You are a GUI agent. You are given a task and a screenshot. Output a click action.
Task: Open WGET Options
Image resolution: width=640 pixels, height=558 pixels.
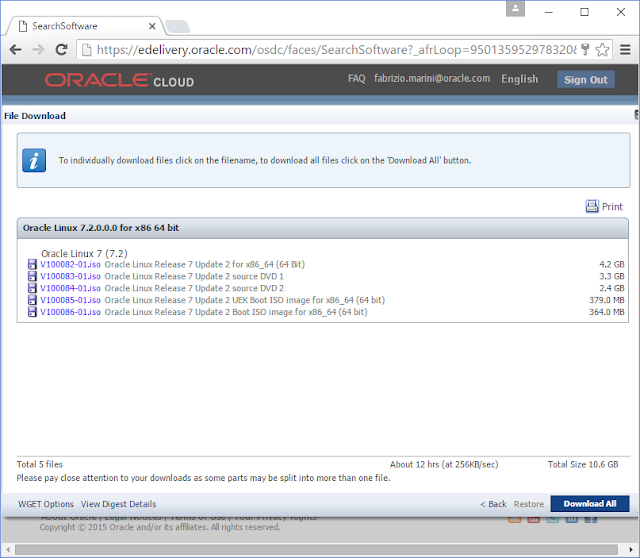pyautogui.click(x=46, y=504)
